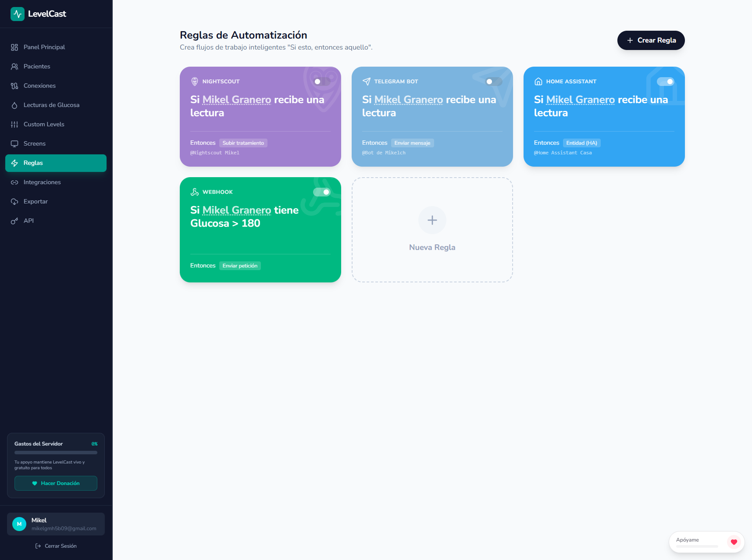Click the Nightscout icon on purple card
The image size is (752, 560).
[x=195, y=82]
